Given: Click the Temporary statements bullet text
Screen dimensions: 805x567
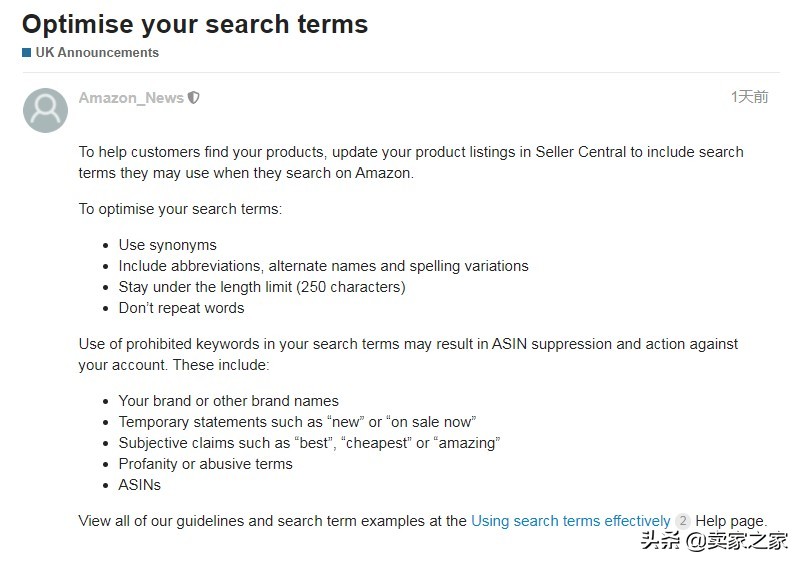Looking at the screenshot, I should (297, 422).
